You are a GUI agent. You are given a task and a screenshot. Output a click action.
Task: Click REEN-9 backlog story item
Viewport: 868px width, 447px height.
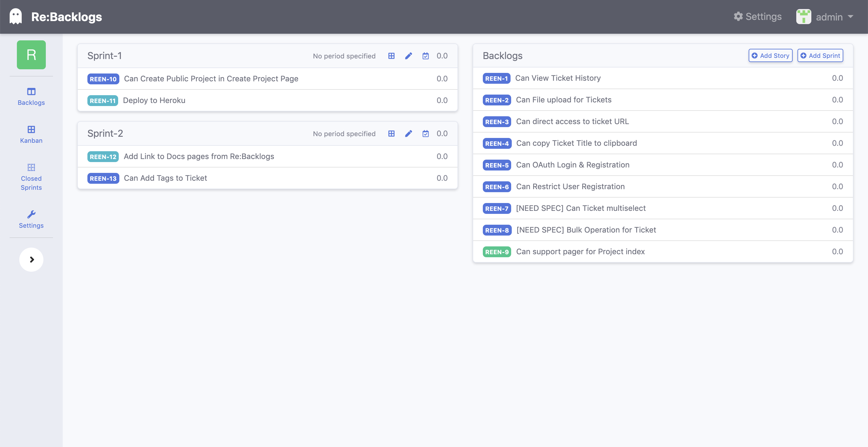pos(663,252)
